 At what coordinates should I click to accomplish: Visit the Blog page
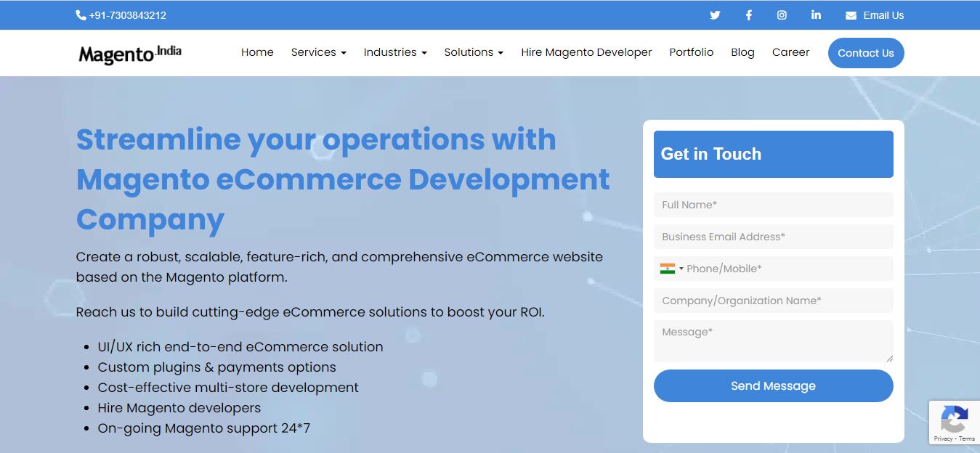point(742,52)
